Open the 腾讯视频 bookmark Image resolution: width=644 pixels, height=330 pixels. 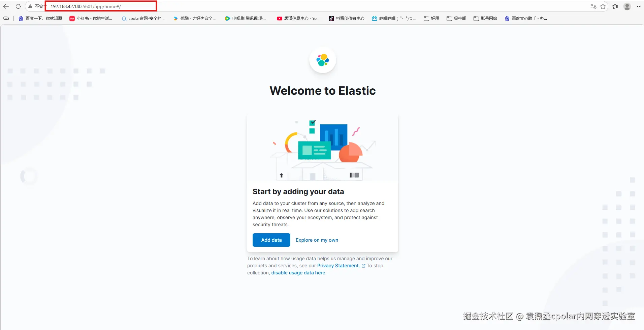click(x=246, y=19)
